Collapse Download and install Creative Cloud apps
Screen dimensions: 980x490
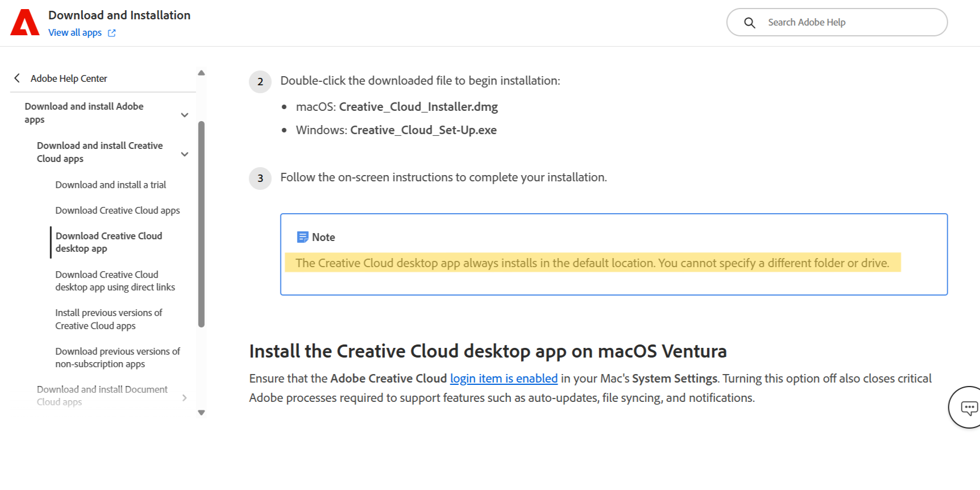click(x=185, y=154)
